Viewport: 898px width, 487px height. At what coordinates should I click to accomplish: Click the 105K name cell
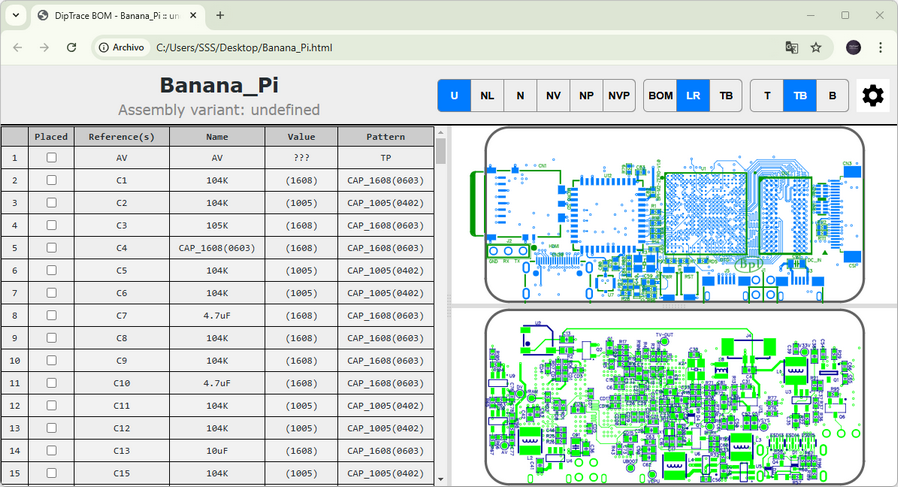[x=217, y=225]
